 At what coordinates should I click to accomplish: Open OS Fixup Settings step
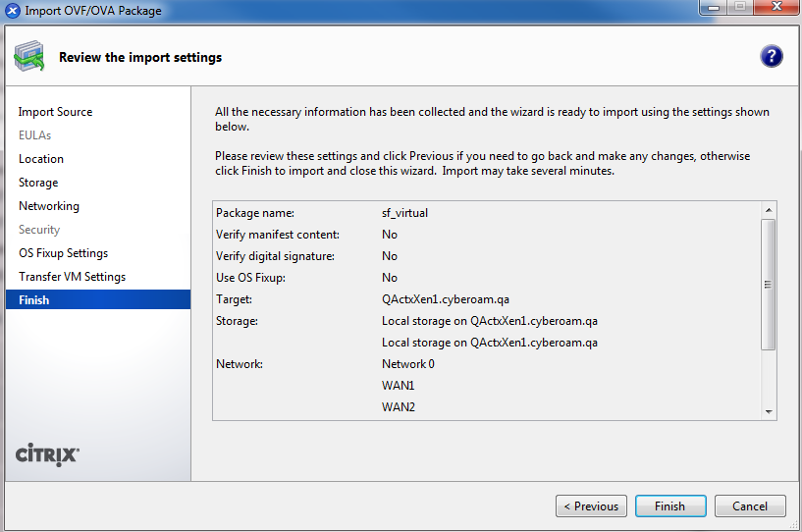pos(63,253)
